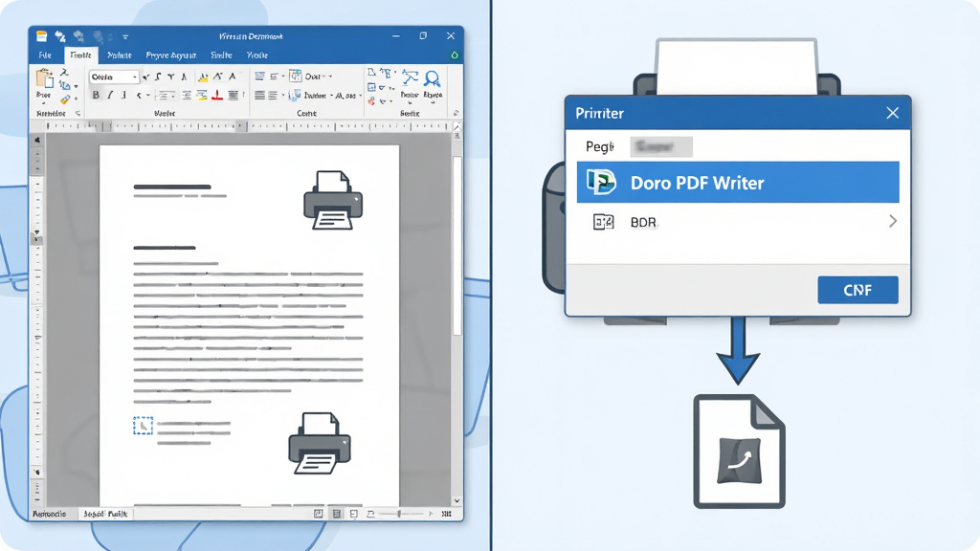This screenshot has height=551, width=980.
Task: Toggle Underline formatting
Action: (123, 95)
